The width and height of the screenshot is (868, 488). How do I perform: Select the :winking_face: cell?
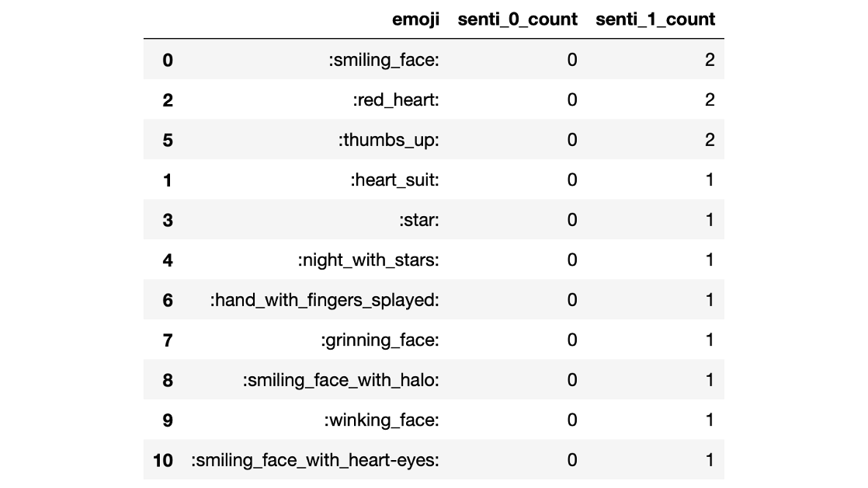382,420
